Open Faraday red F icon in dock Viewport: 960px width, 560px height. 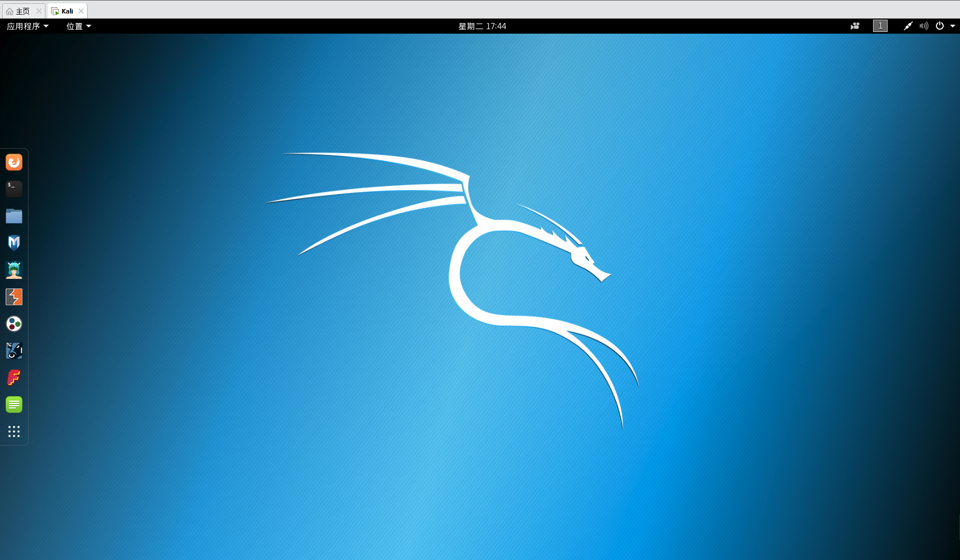14,378
